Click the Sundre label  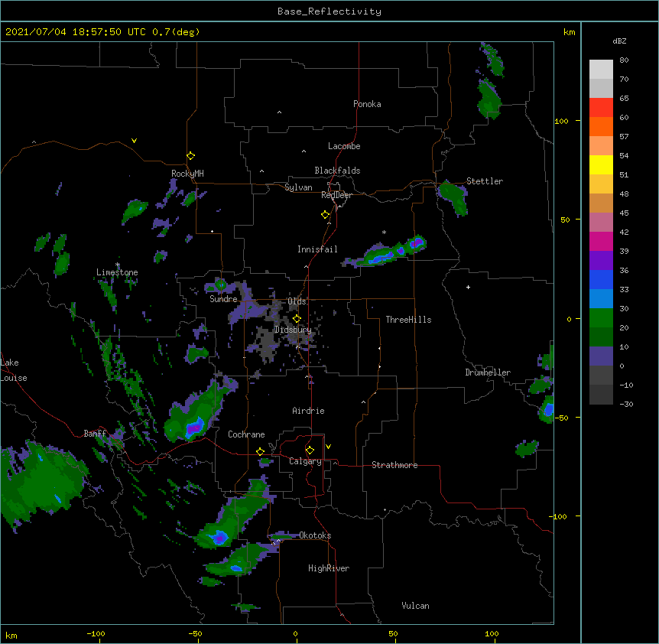tap(223, 299)
